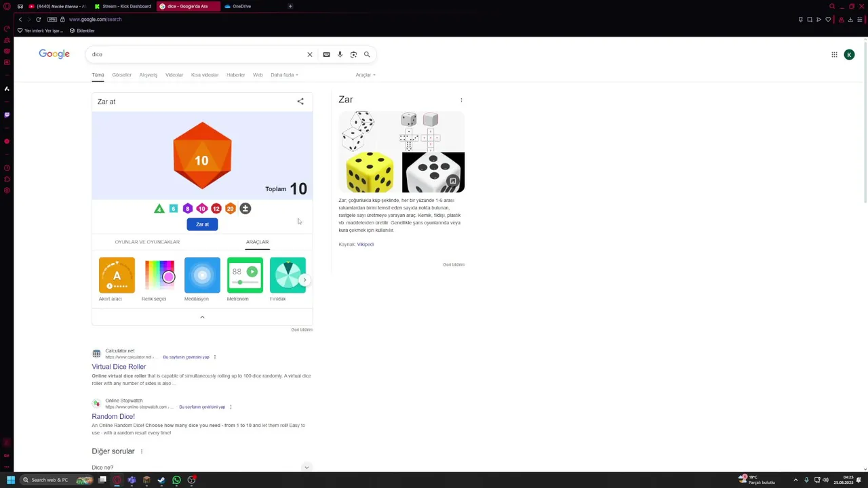
Task: Switch to YouTube Noche Eterna tab
Action: (58, 6)
